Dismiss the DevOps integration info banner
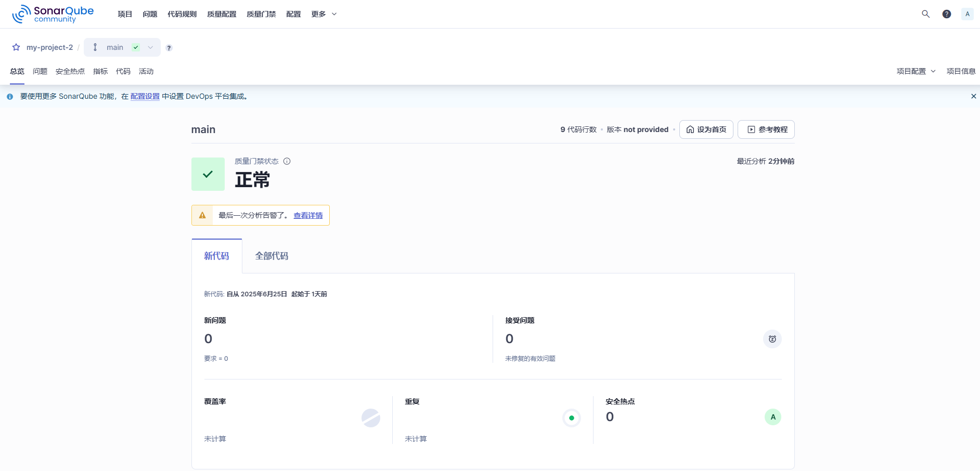980x471 pixels. point(973,96)
